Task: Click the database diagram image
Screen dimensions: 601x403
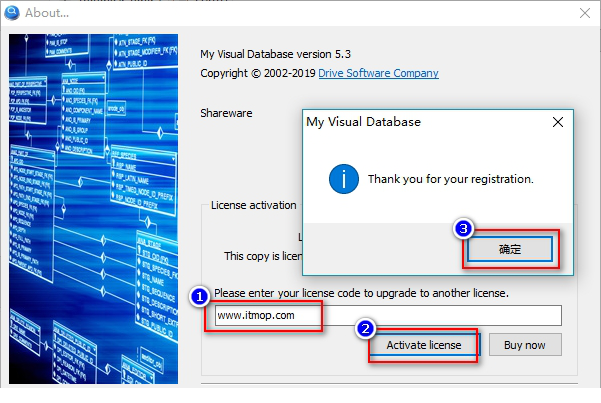Action: [x=97, y=210]
